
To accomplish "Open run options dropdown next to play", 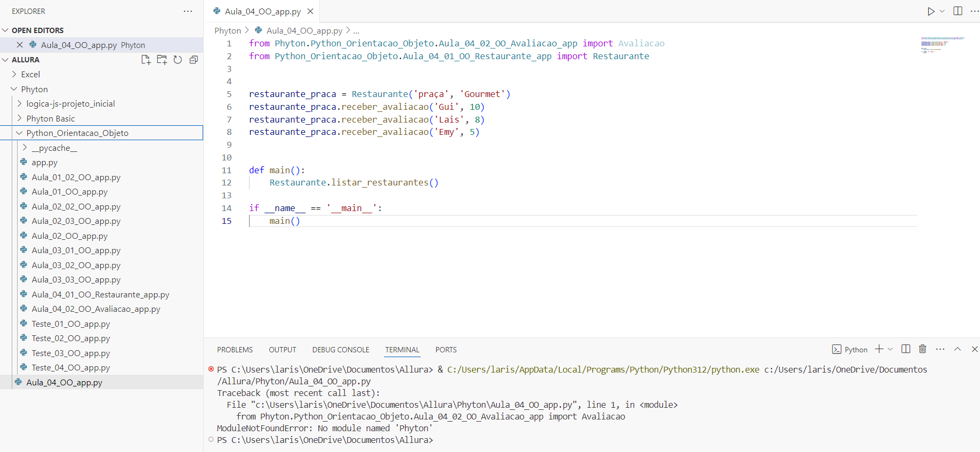I will tap(942, 11).
